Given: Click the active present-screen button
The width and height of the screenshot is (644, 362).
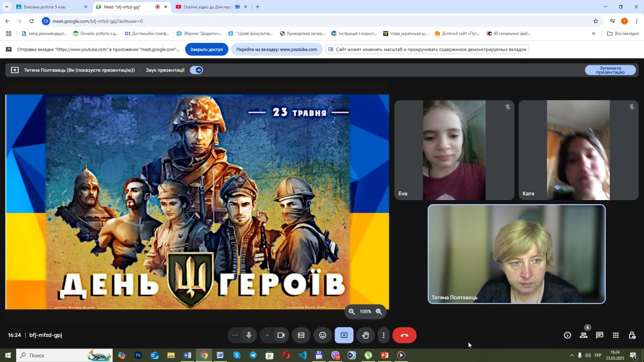Looking at the screenshot, I should [x=344, y=335].
